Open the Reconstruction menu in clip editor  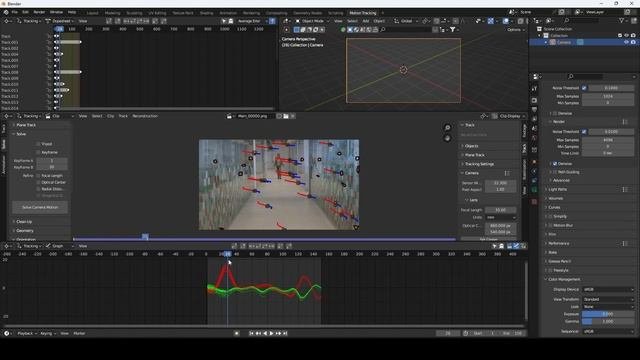[145, 116]
